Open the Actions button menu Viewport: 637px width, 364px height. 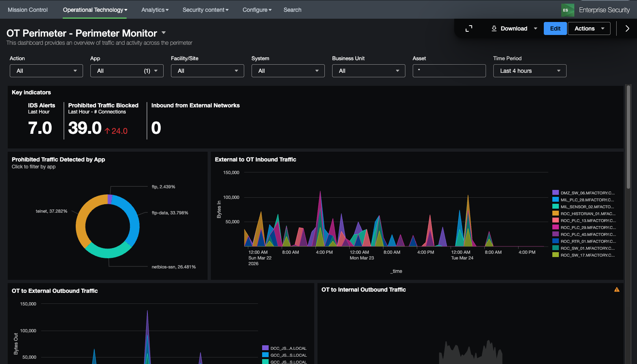589,28
